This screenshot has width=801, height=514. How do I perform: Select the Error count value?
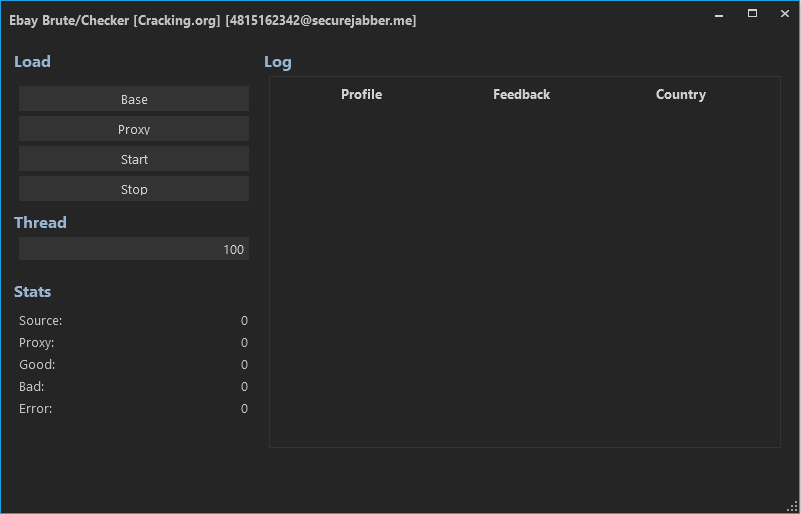click(244, 409)
